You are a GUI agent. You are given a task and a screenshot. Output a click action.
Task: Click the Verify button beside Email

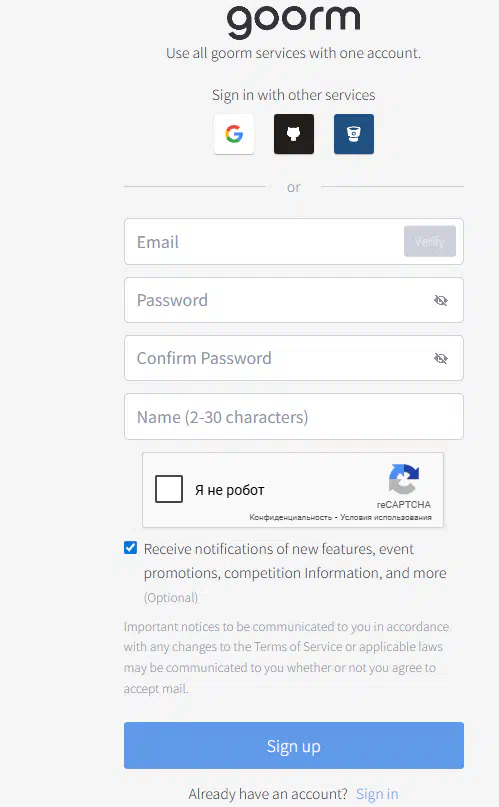430,241
